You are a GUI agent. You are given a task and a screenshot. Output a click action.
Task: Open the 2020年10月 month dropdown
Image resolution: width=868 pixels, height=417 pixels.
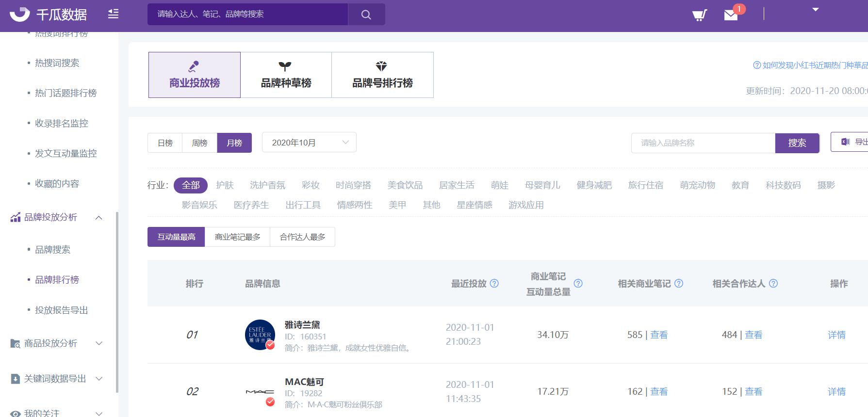tap(309, 143)
